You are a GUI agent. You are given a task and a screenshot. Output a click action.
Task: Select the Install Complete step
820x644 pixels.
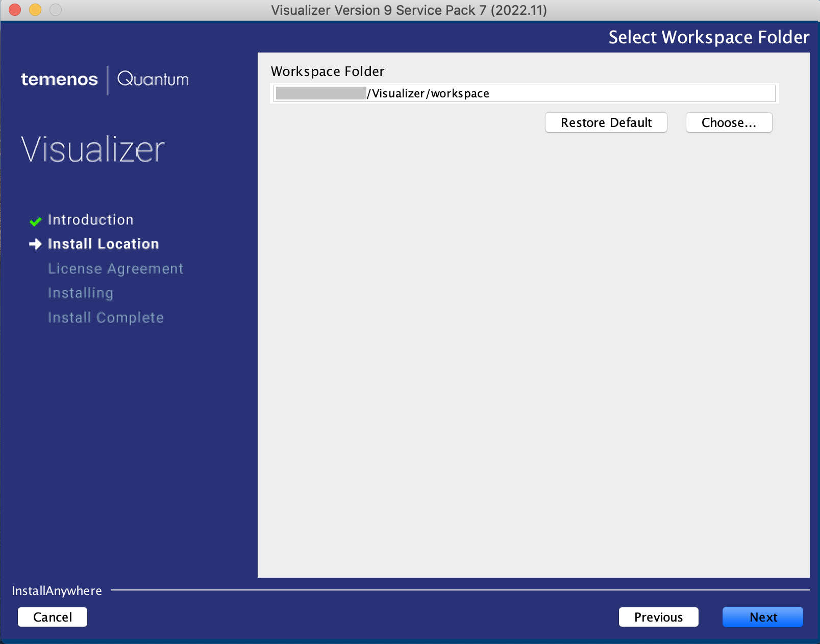[x=106, y=318]
